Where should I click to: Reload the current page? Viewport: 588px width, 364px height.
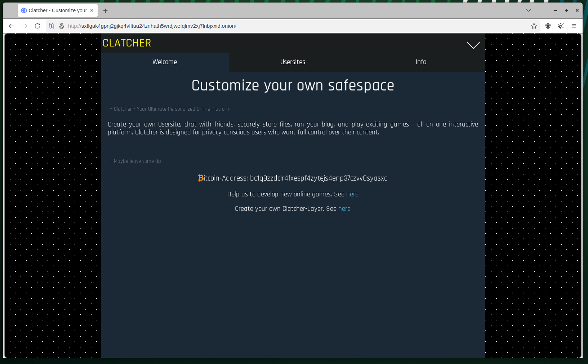37,26
